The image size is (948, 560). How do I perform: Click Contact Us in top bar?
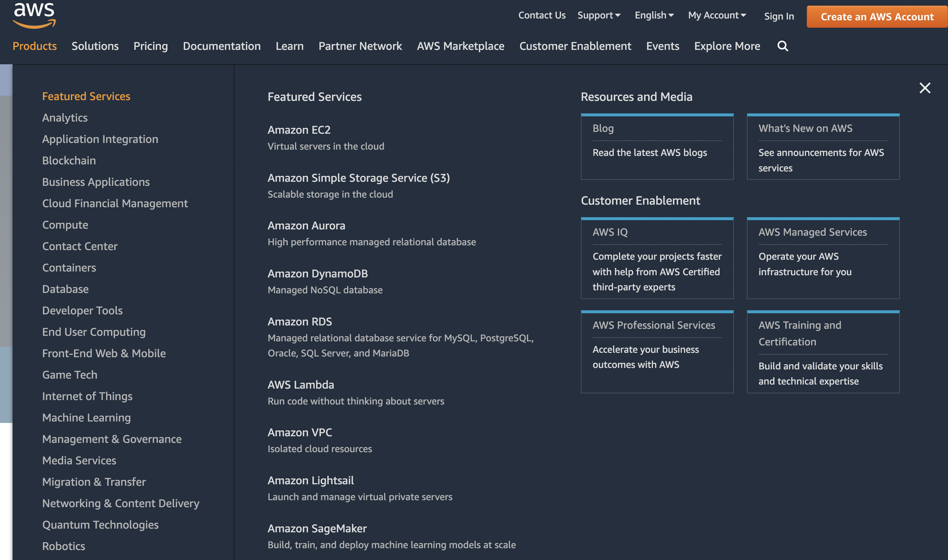click(542, 16)
